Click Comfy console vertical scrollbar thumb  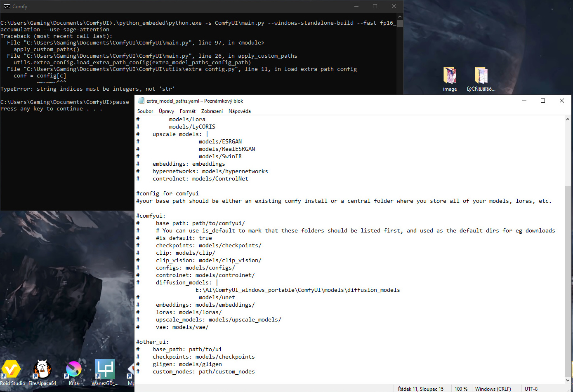coord(400,23)
